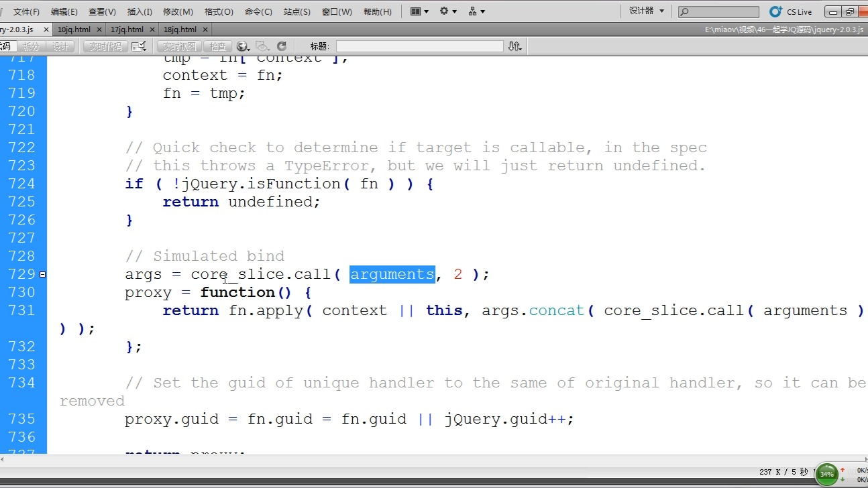The image size is (868, 488).
Task: Click line number 724 in the gutter
Action: click(21, 184)
